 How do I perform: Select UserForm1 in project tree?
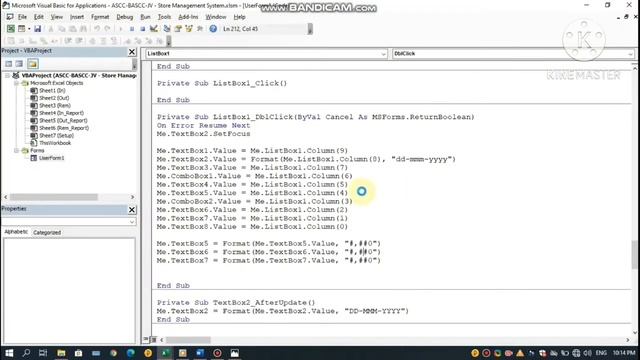51,158
